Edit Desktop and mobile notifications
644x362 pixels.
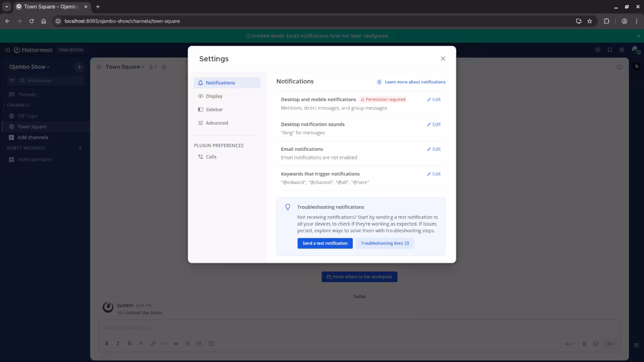pos(434,100)
